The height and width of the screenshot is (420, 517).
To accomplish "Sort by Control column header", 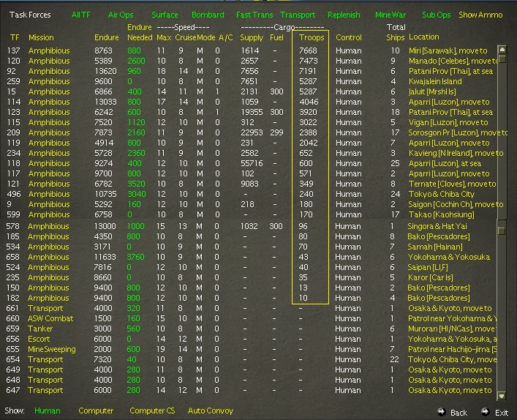I will [349, 37].
